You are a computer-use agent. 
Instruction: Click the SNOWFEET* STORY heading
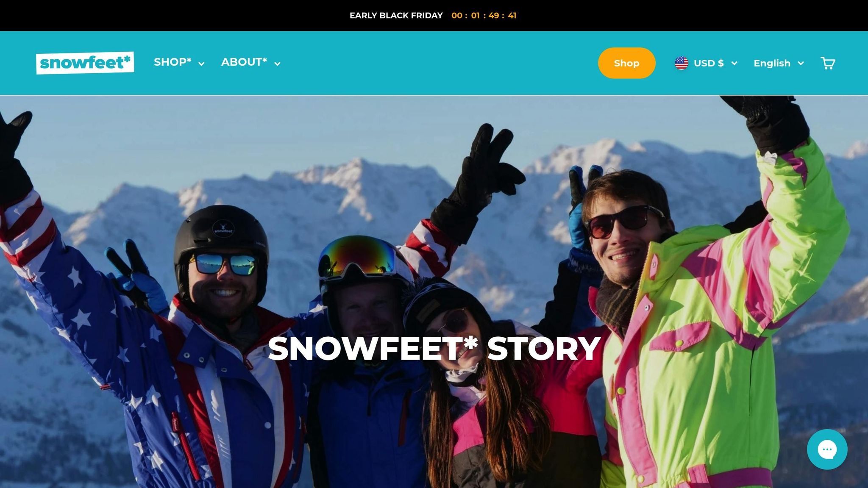(x=434, y=349)
